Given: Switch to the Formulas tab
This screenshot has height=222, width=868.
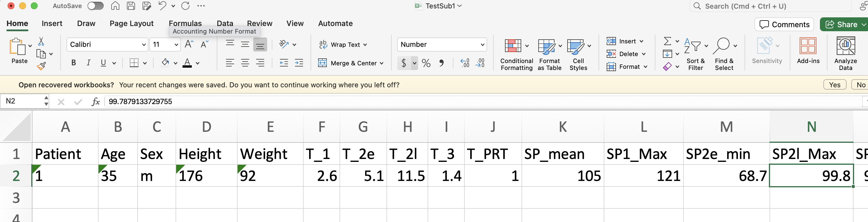Looking at the screenshot, I should (185, 23).
